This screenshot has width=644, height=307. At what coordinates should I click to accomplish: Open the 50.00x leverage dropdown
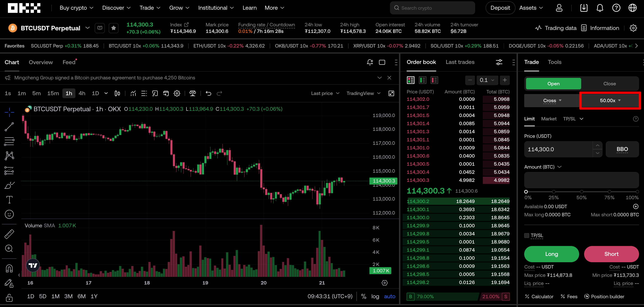point(610,100)
